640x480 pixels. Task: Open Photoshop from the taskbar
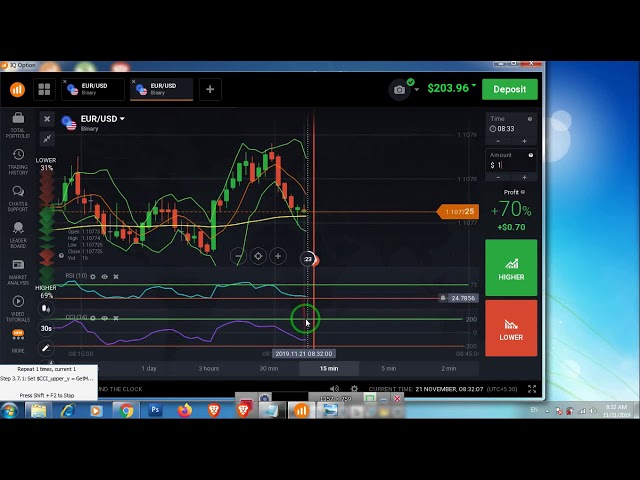coord(155,410)
